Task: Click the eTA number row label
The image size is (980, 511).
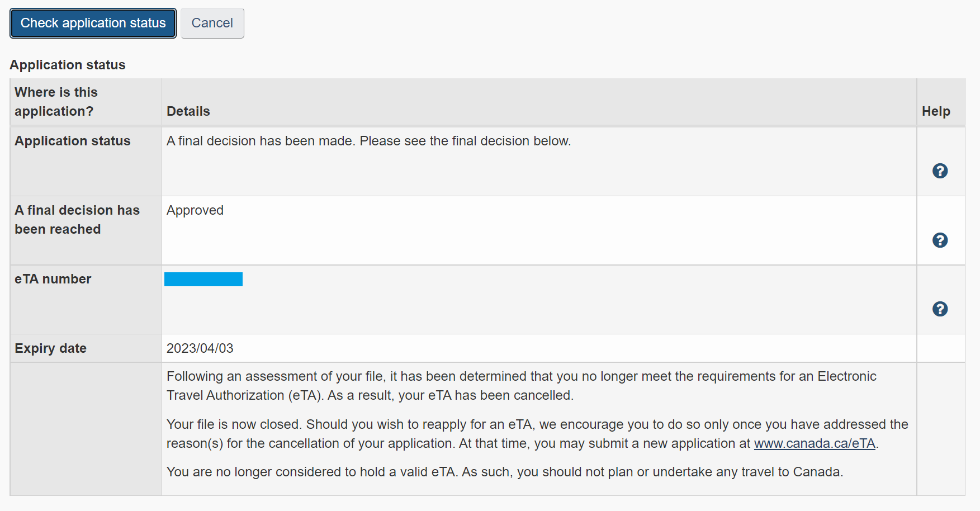Action: (53, 279)
